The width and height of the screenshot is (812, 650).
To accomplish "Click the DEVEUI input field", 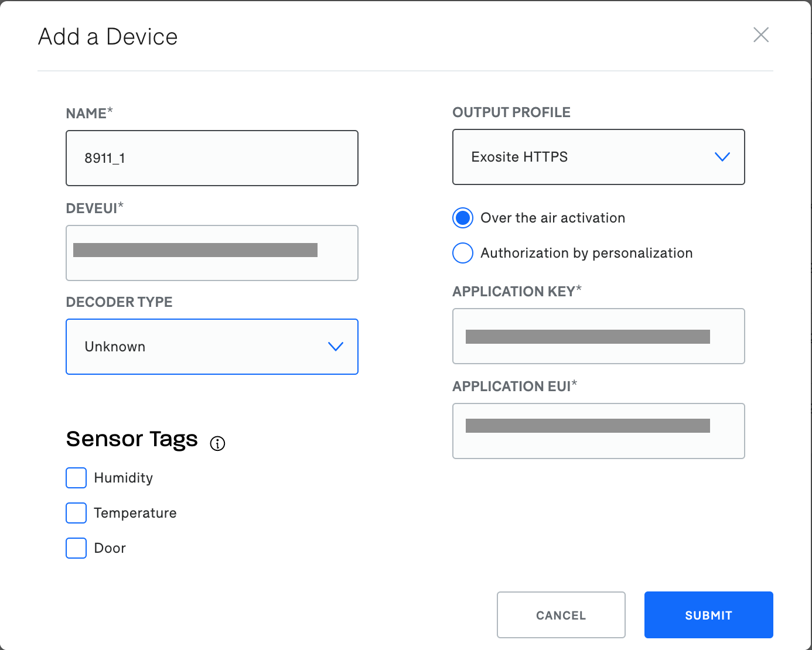I will [212, 253].
